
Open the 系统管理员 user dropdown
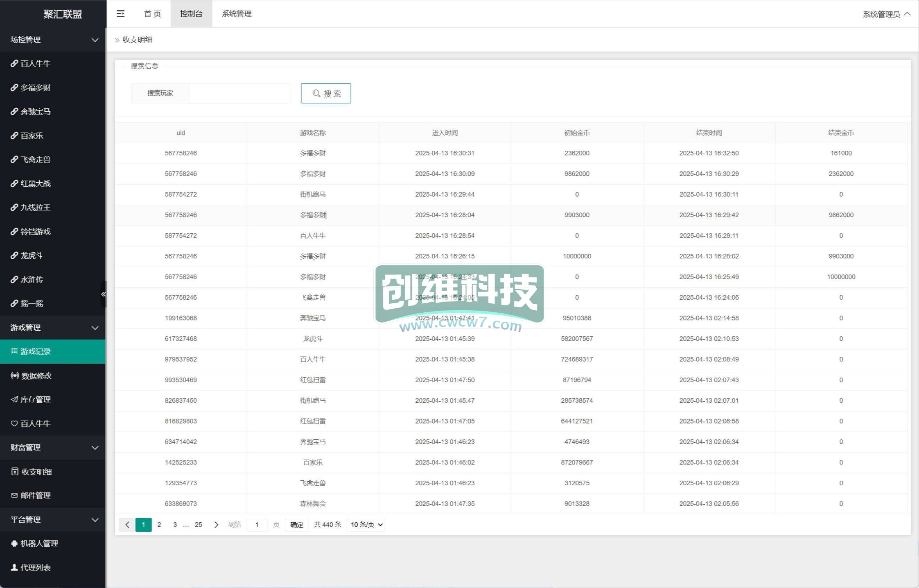click(x=887, y=14)
